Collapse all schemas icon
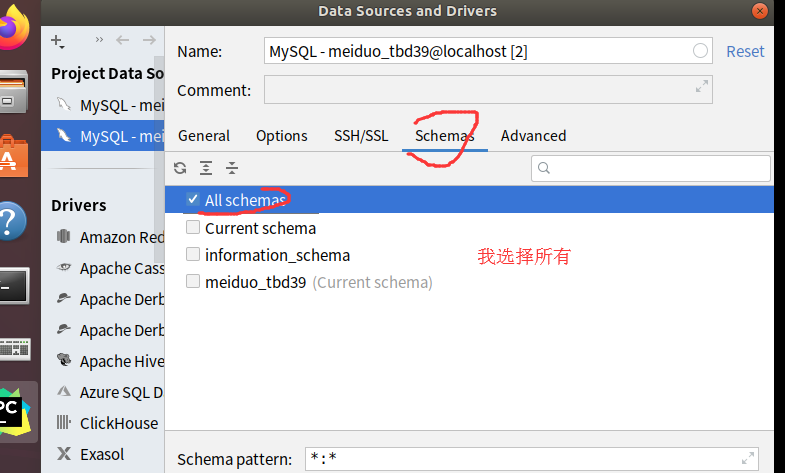The width and height of the screenshot is (785, 473). (232, 168)
